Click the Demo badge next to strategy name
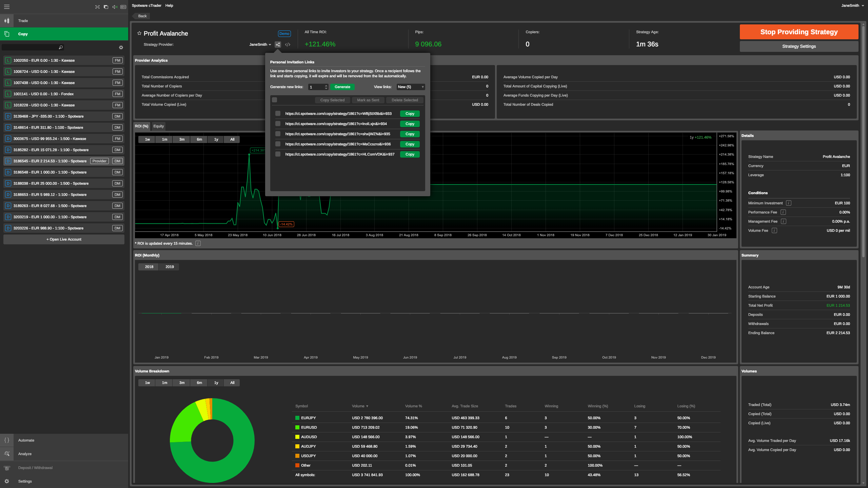Image resolution: width=868 pixels, height=488 pixels. click(284, 34)
